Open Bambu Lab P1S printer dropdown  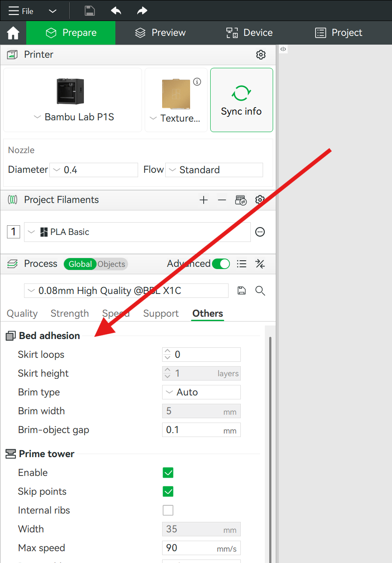pos(73,117)
